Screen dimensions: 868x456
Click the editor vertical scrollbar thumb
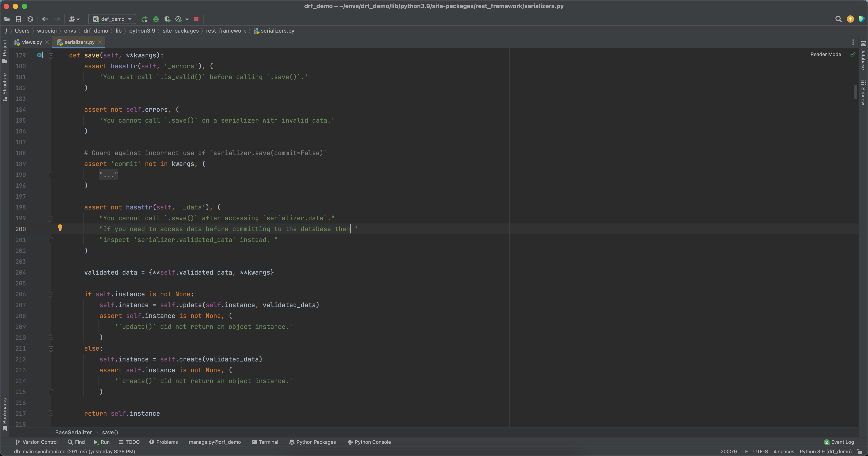(x=855, y=92)
